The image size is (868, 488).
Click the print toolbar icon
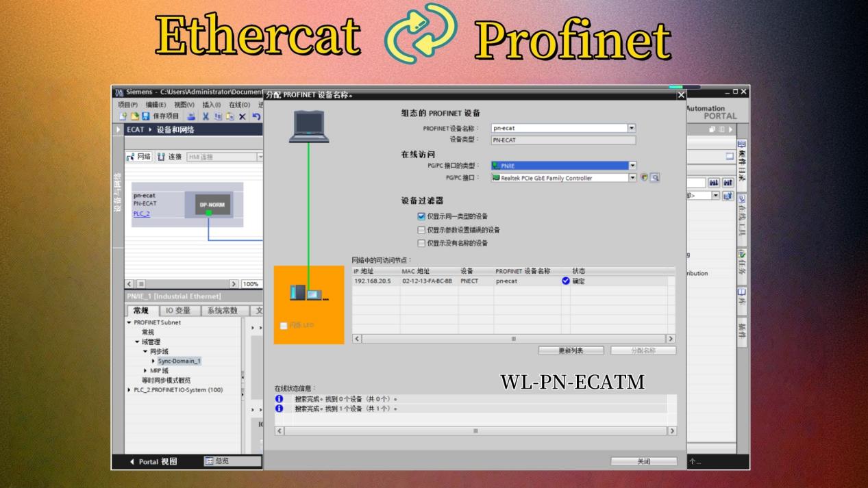tap(191, 116)
